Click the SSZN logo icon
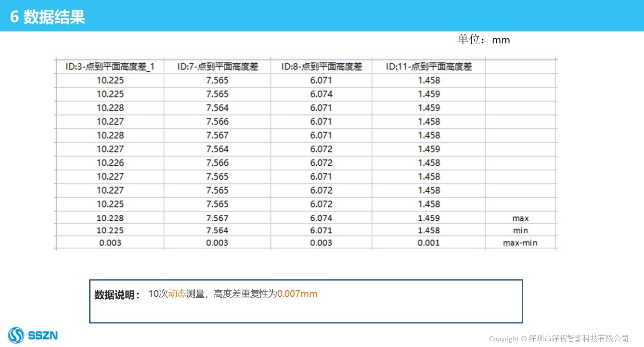Viewport: 644px width, 347px height. [16, 335]
